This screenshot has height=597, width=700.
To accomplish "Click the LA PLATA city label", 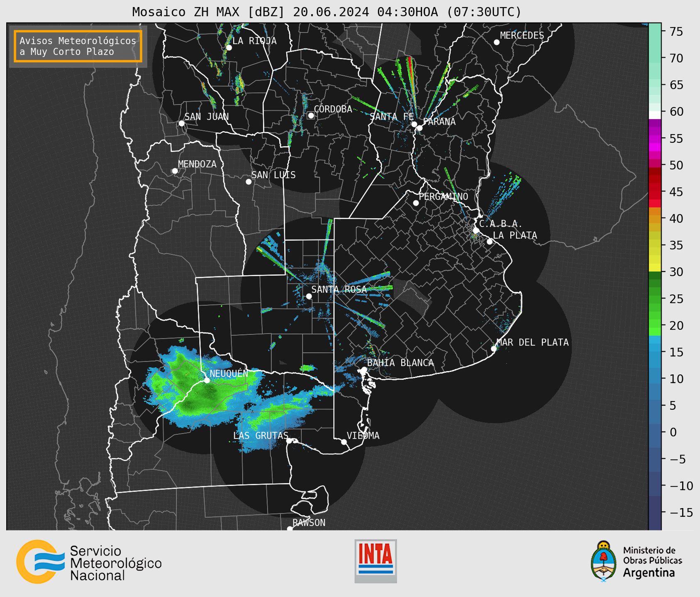I will pos(515,235).
